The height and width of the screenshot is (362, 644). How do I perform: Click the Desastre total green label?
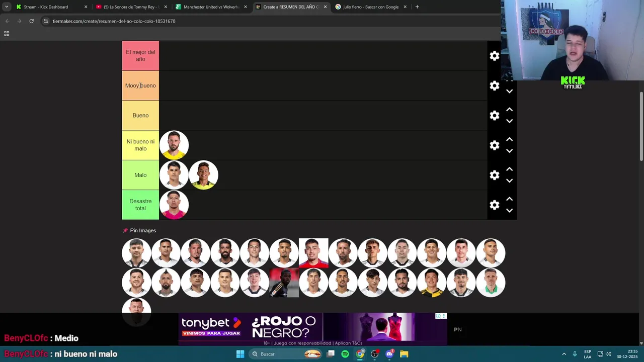(x=140, y=205)
